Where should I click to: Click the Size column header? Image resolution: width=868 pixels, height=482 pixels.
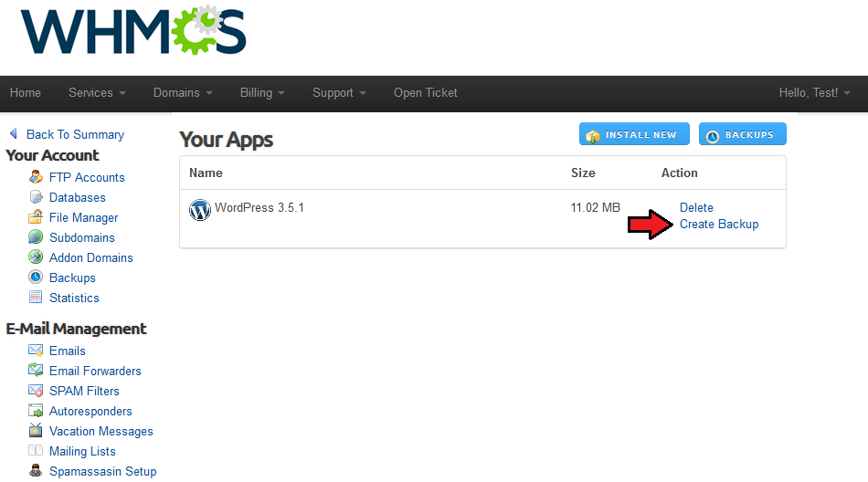pyautogui.click(x=583, y=173)
